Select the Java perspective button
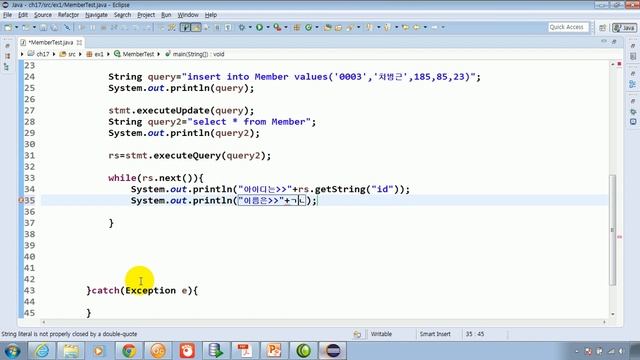Viewport: 640px width, 360px height. [x=624, y=27]
